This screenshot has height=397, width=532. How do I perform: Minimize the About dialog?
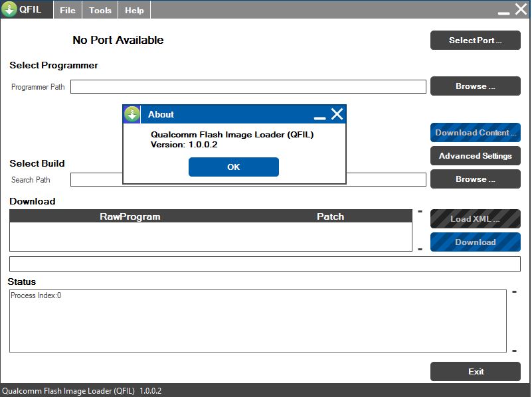click(x=319, y=118)
